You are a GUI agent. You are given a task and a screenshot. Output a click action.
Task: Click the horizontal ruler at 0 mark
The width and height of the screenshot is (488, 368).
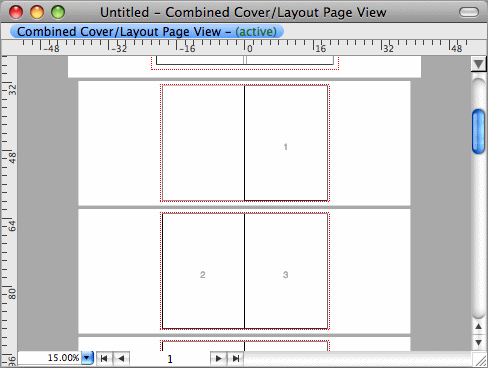(246, 47)
